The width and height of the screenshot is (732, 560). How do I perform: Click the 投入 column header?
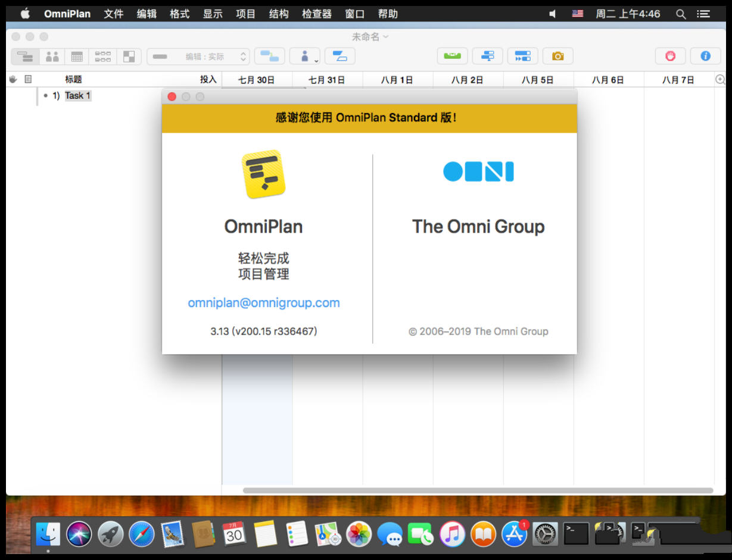(x=208, y=79)
